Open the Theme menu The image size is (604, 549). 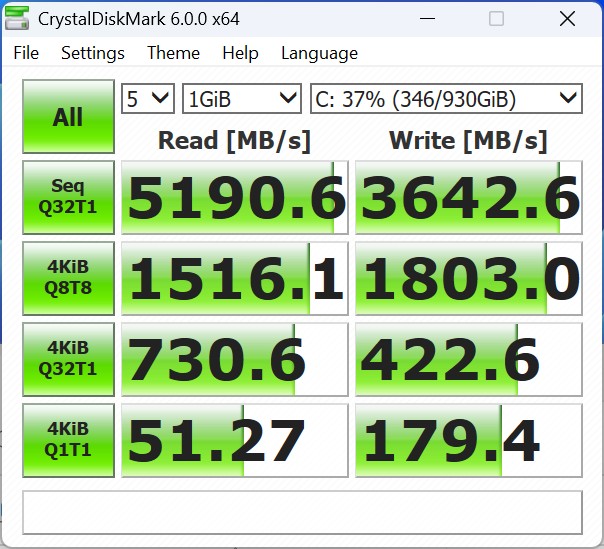point(173,54)
